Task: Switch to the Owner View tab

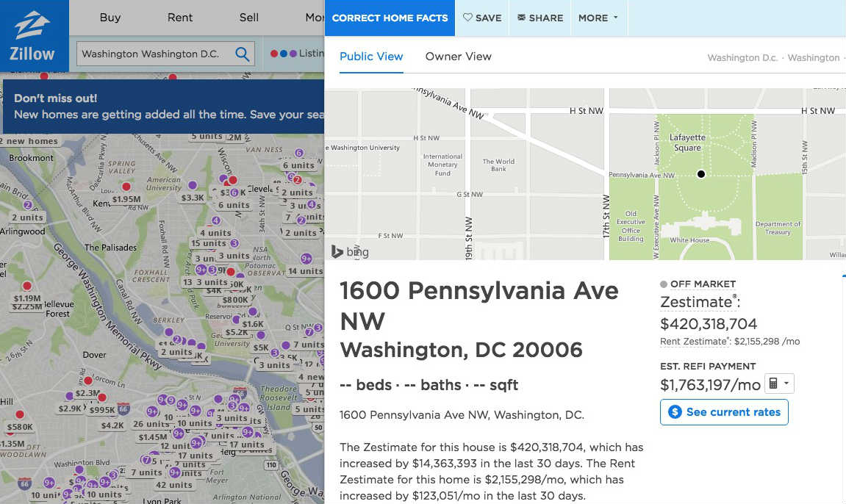Action: [458, 57]
